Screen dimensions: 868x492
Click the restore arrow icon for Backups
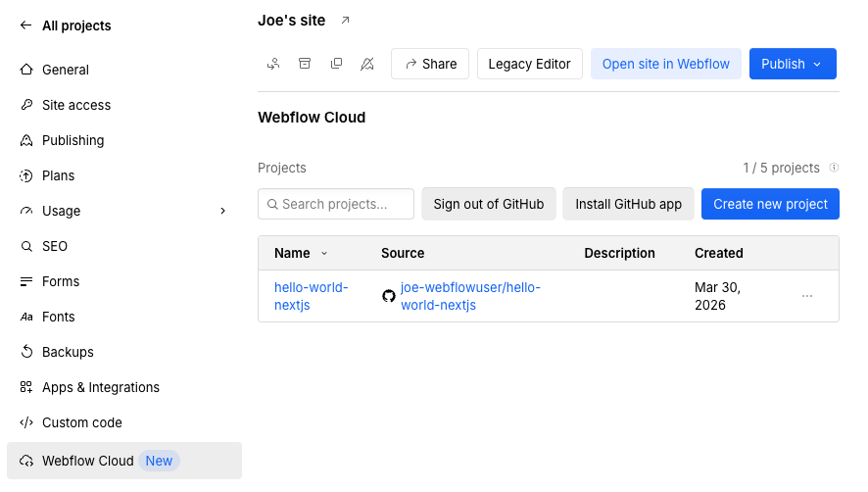click(x=26, y=352)
